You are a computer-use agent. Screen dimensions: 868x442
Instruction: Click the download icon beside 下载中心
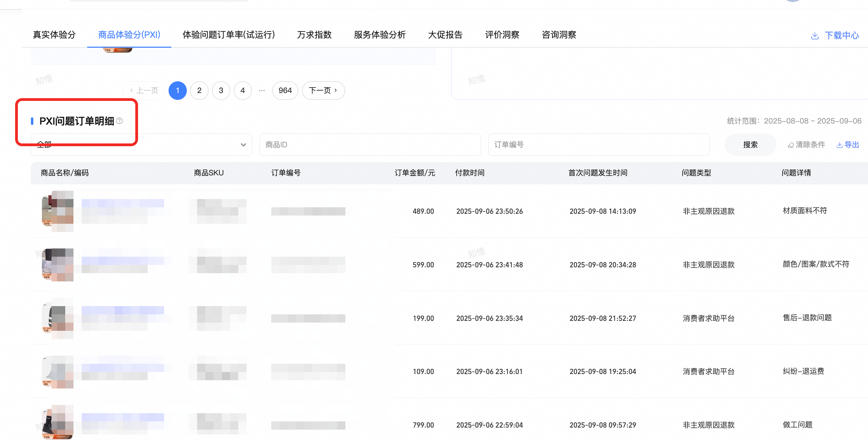coord(815,36)
